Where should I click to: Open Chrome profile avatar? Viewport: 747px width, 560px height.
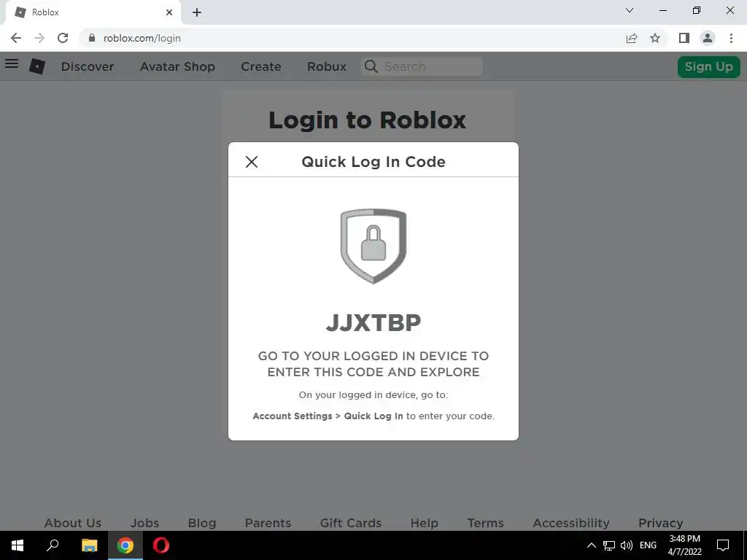[708, 38]
